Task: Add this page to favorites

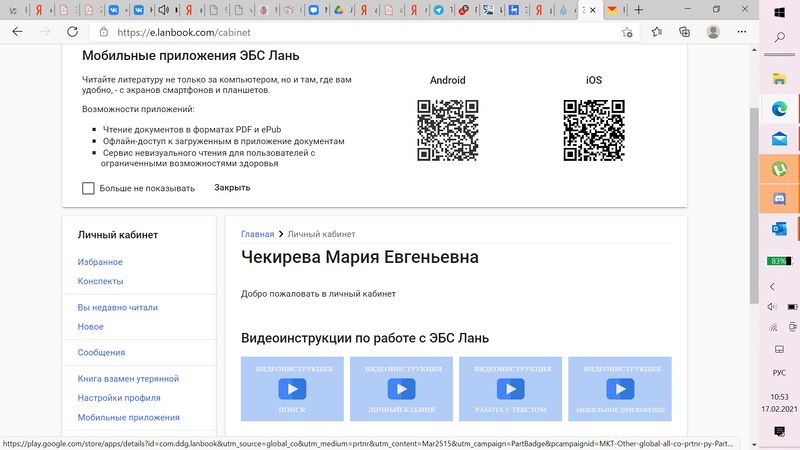Action: pos(627,33)
